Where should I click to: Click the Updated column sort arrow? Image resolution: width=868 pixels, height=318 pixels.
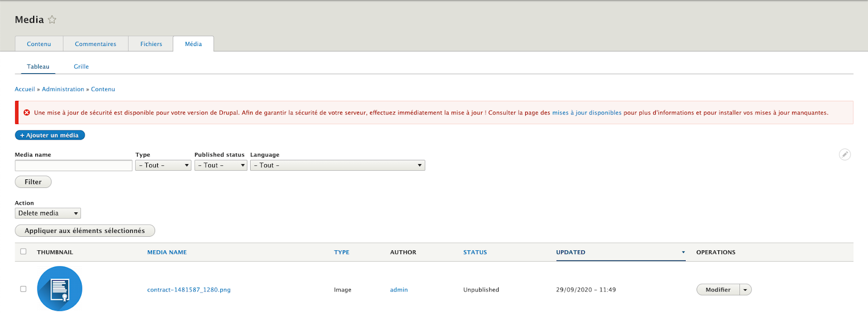683,252
